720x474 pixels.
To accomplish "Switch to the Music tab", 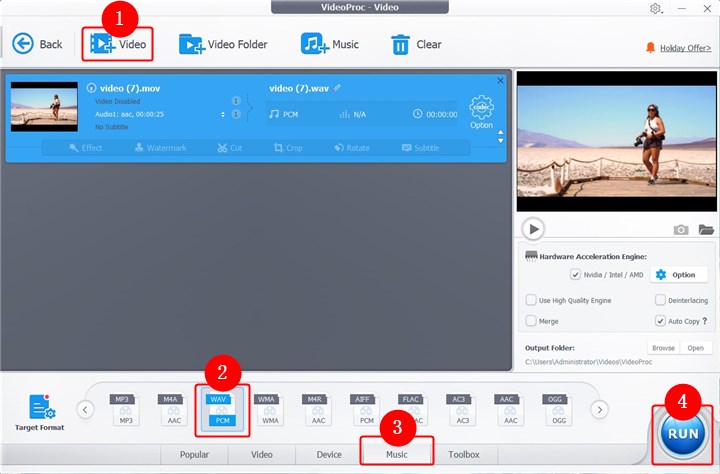I will pyautogui.click(x=397, y=454).
